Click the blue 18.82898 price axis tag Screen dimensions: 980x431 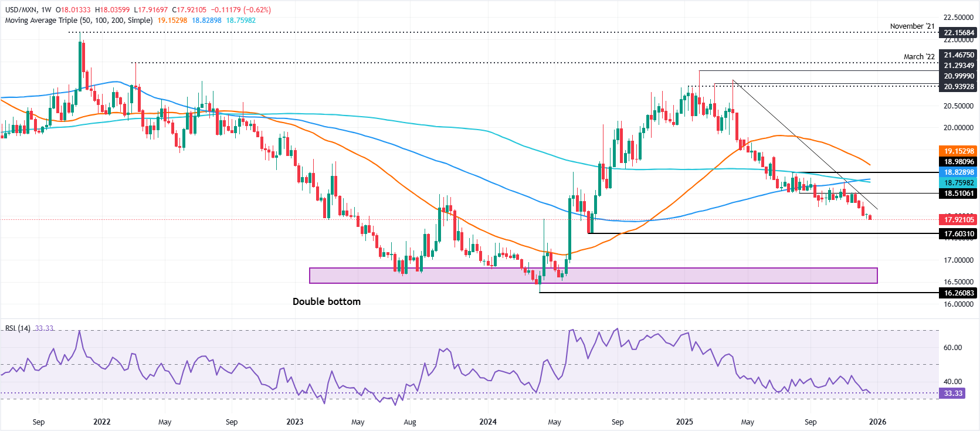click(x=959, y=172)
